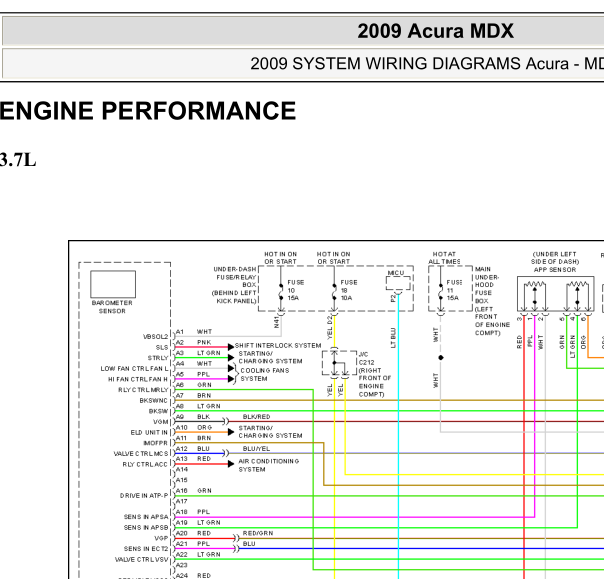Click the "FUSE 11 15A" label

click(454, 290)
